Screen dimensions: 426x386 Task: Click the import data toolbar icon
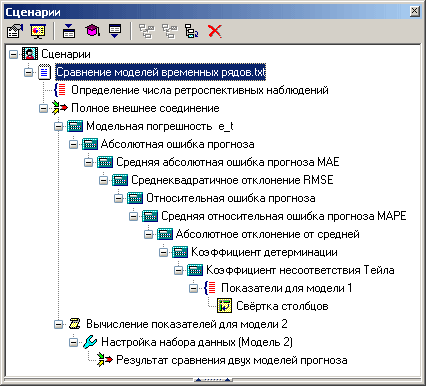pos(69,31)
